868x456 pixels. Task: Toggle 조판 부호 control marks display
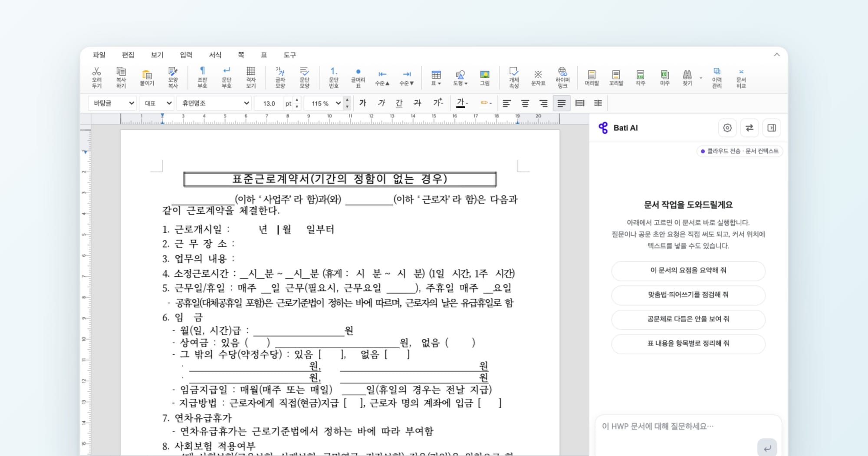[202, 77]
